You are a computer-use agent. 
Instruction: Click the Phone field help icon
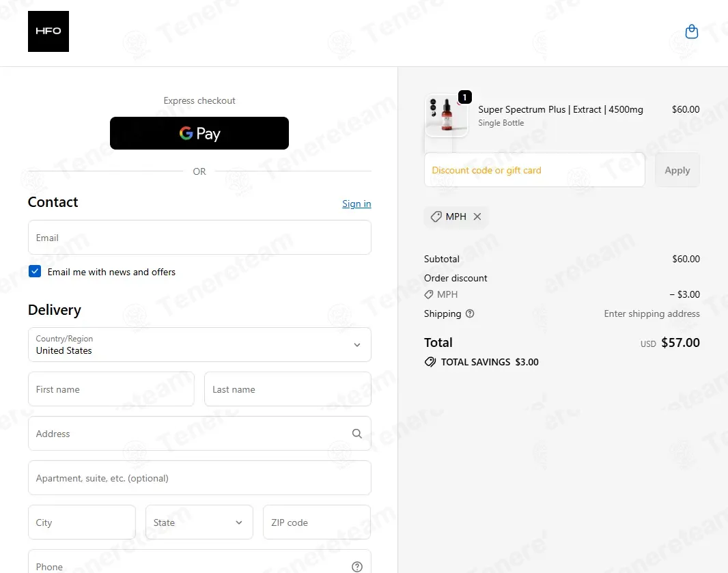click(356, 566)
